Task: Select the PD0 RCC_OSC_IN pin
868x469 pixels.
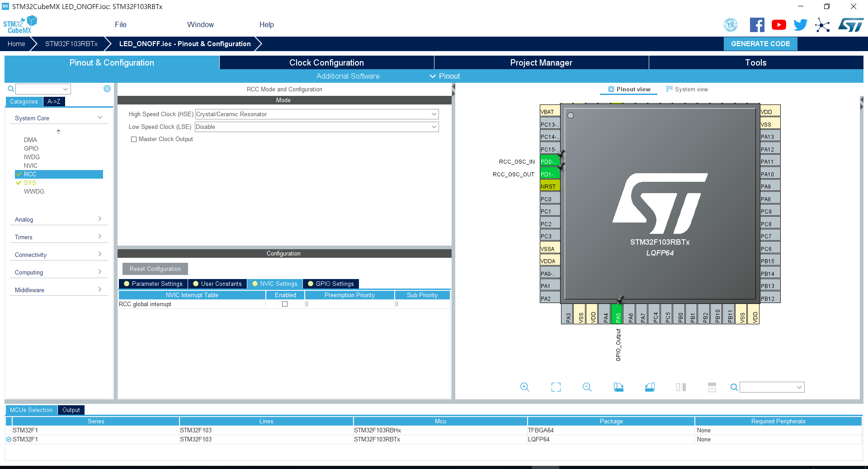Action: coord(550,161)
